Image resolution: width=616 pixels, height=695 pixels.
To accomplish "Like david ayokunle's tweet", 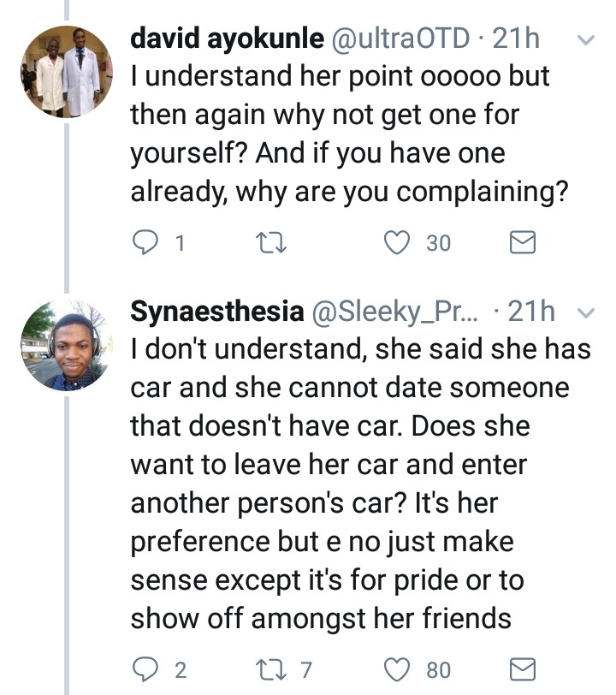I will (x=396, y=244).
